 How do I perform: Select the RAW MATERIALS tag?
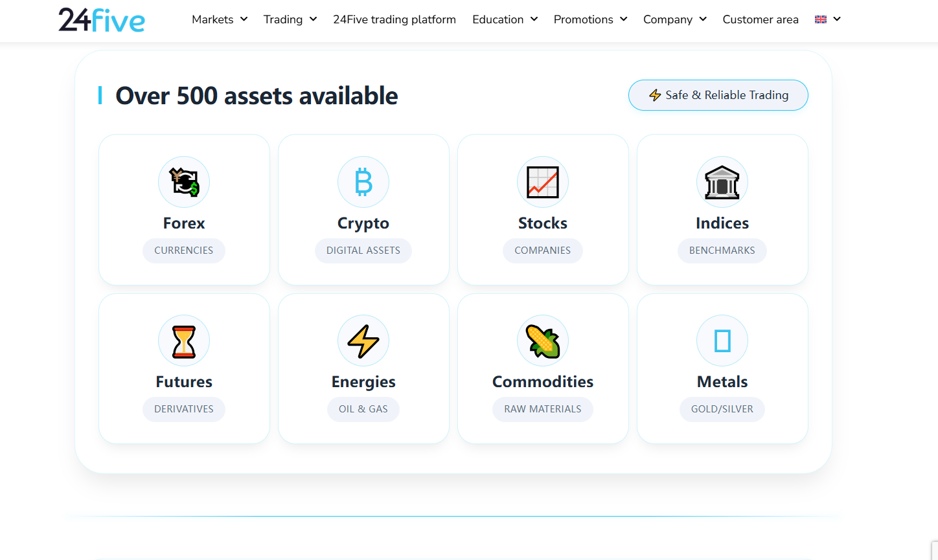543,409
